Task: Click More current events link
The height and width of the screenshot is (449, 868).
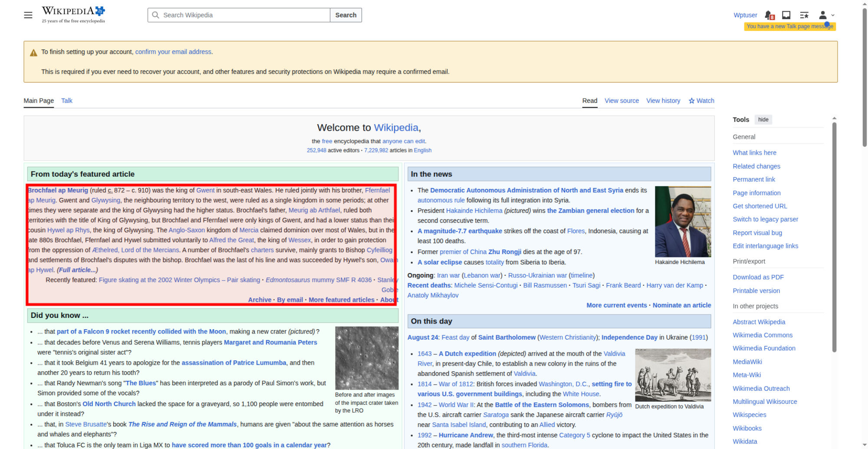Action: (617, 305)
